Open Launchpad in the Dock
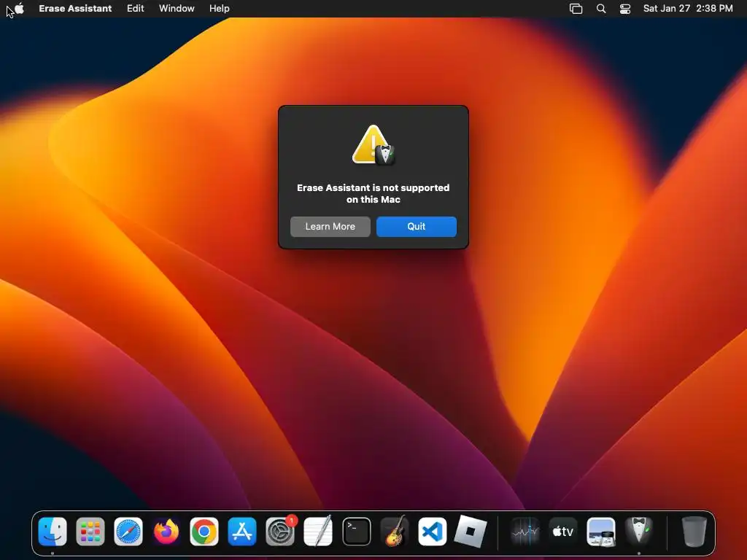 click(90, 532)
